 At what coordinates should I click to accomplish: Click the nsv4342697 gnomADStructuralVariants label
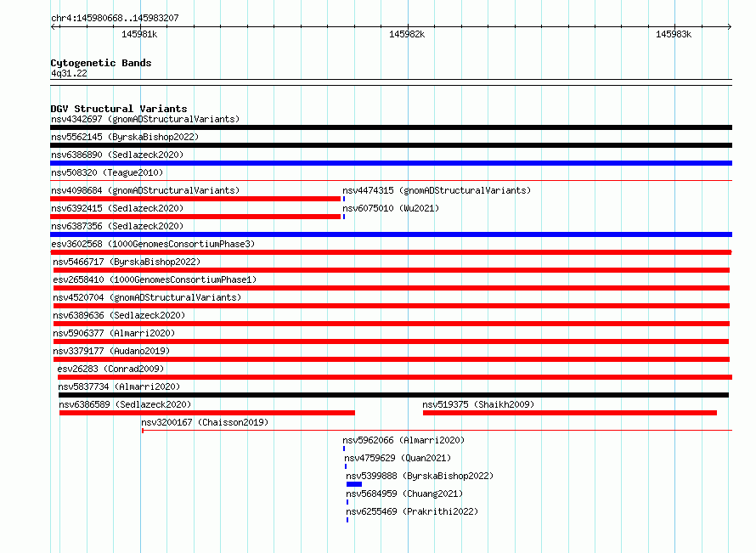tap(145, 119)
